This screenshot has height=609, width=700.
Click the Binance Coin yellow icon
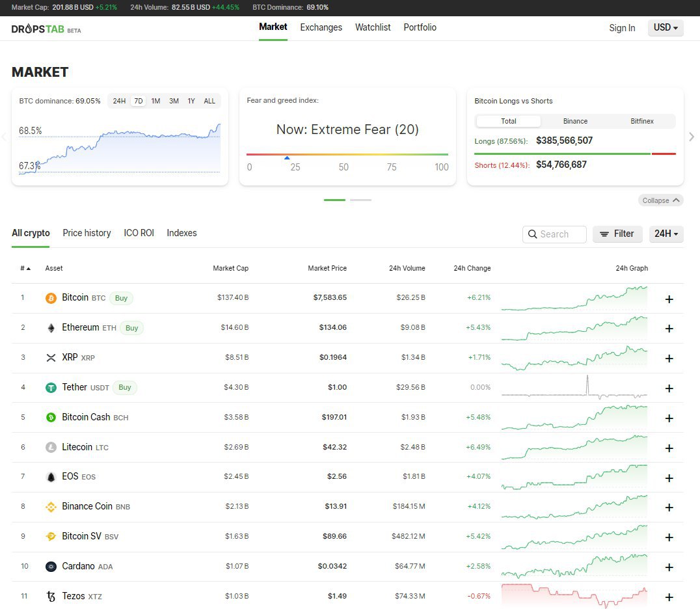(51, 507)
